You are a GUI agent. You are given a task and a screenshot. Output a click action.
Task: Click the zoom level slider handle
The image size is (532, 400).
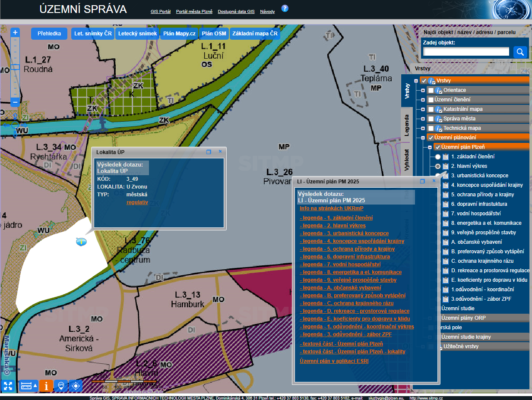(15, 67)
